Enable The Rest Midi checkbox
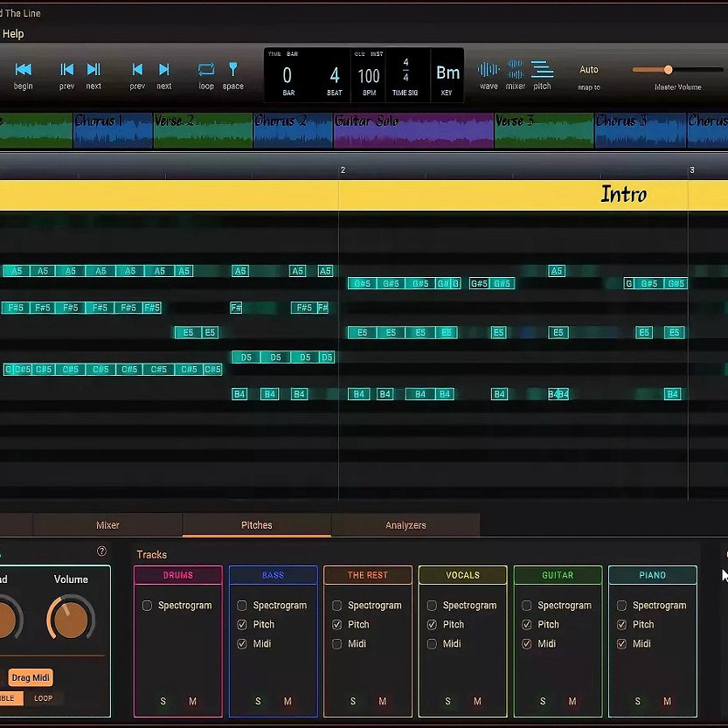Viewport: 728px width, 728px height. click(x=337, y=643)
